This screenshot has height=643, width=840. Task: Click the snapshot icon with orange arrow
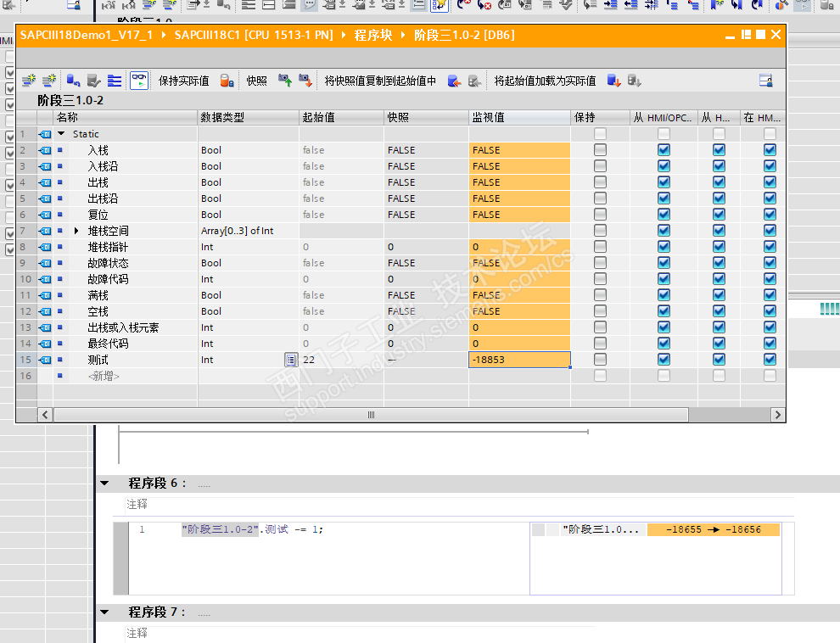click(x=305, y=81)
